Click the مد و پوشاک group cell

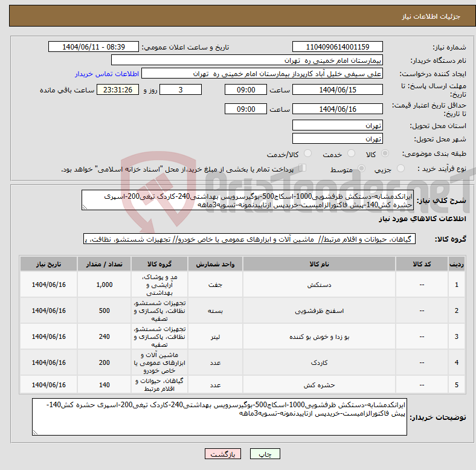click(x=159, y=285)
